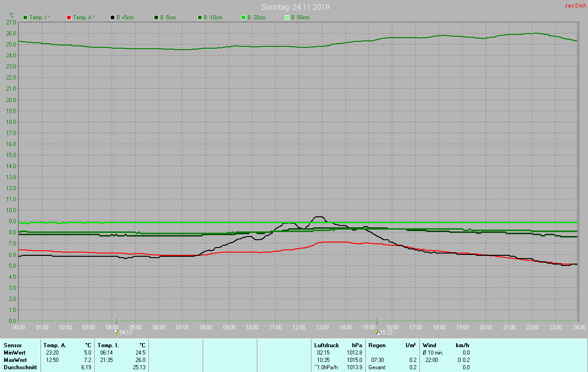The width and height of the screenshot is (588, 372).
Task: Click Temp. A. maximum value '7.2'
Action: (x=88, y=360)
